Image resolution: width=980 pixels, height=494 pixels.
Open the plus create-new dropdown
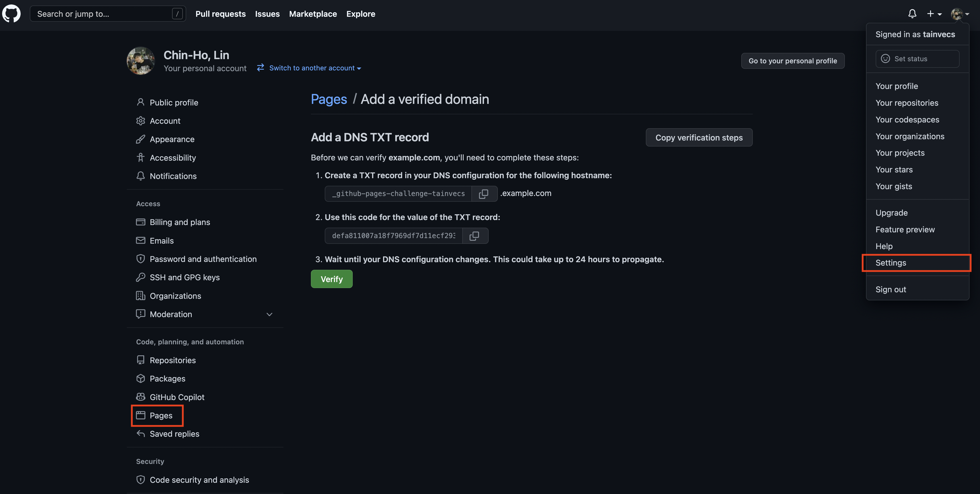pyautogui.click(x=934, y=14)
